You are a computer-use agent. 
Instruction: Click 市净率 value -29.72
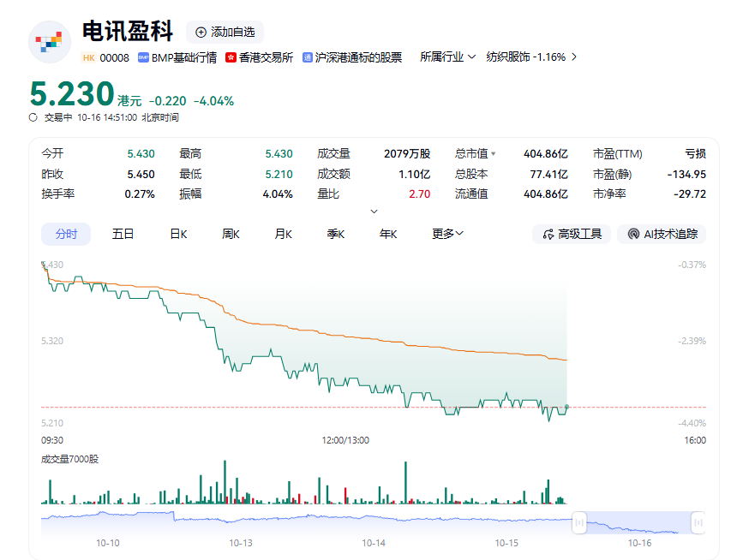(690, 194)
